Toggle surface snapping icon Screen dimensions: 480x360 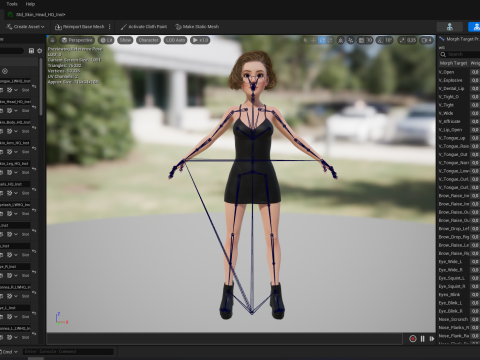click(x=351, y=40)
